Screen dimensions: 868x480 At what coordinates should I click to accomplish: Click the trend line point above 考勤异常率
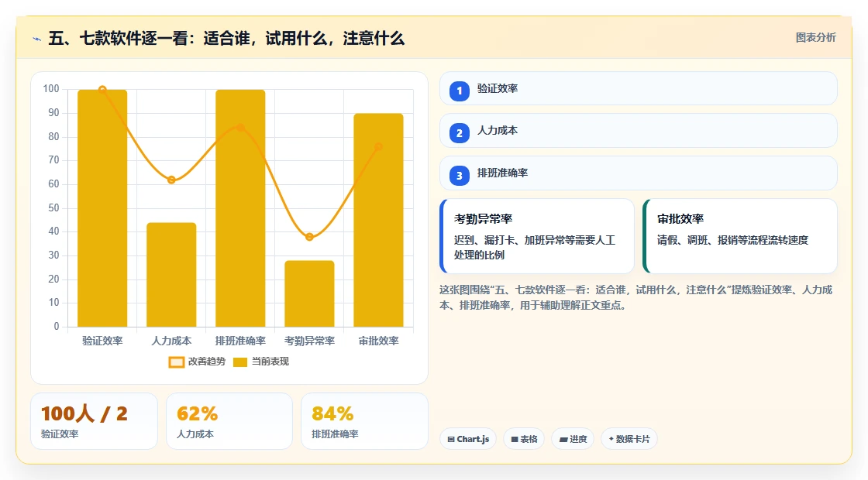(x=309, y=237)
